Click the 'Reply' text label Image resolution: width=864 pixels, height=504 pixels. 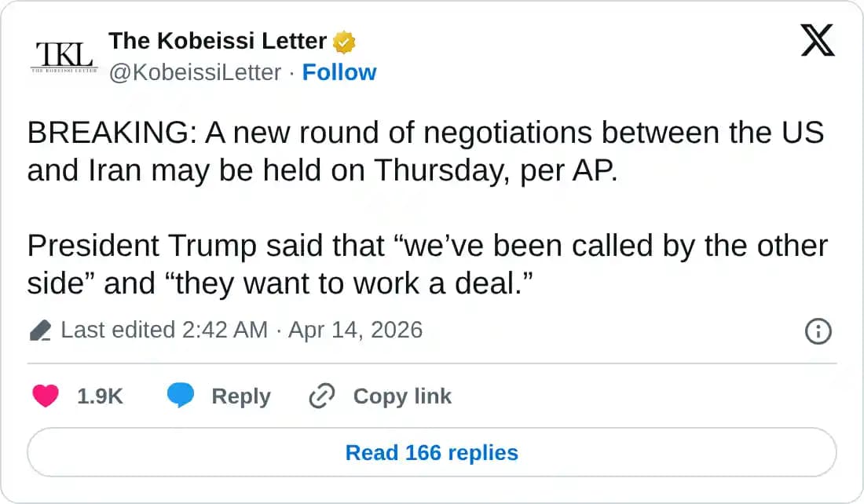[x=241, y=396]
